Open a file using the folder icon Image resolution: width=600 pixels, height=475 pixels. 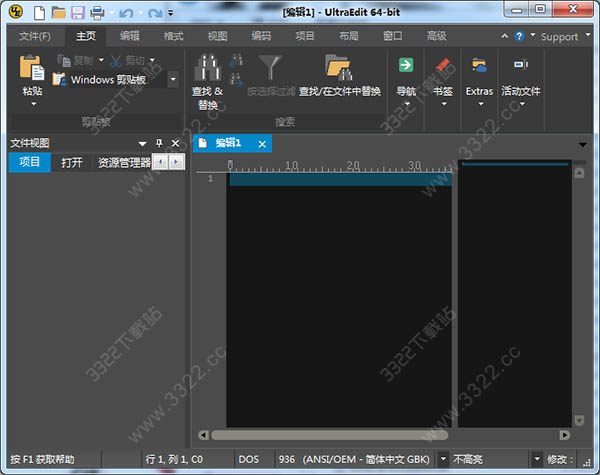pos(59,13)
